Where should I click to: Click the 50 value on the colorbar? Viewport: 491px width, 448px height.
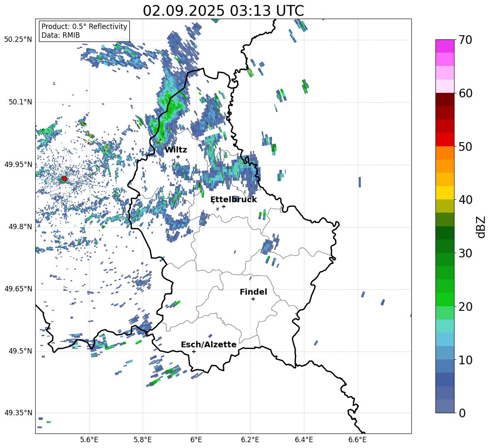click(x=465, y=146)
